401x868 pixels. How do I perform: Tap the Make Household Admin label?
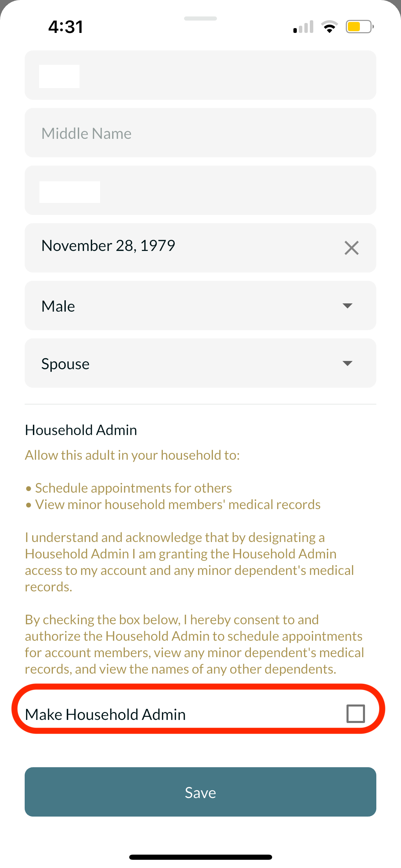106,714
